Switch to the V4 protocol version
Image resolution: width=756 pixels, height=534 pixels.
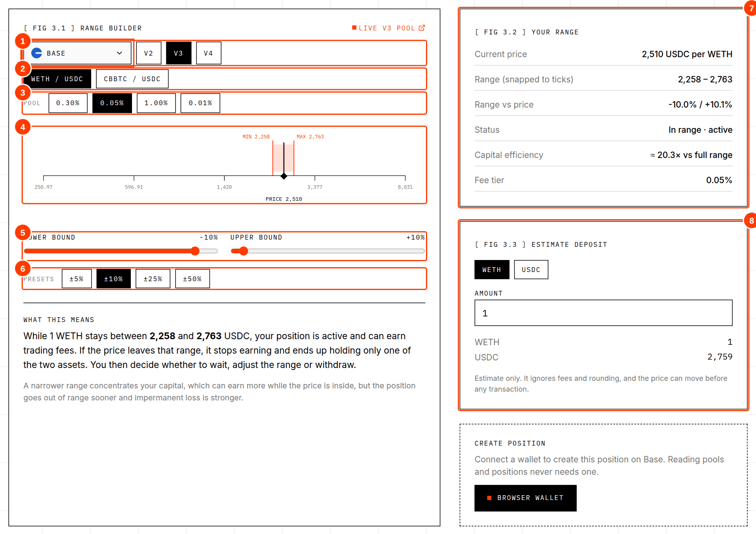(209, 53)
